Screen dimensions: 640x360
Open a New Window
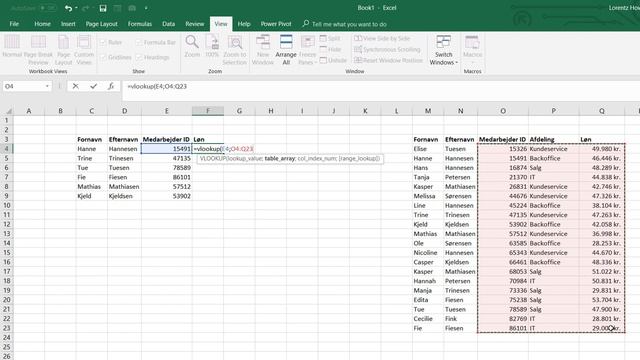click(x=263, y=50)
